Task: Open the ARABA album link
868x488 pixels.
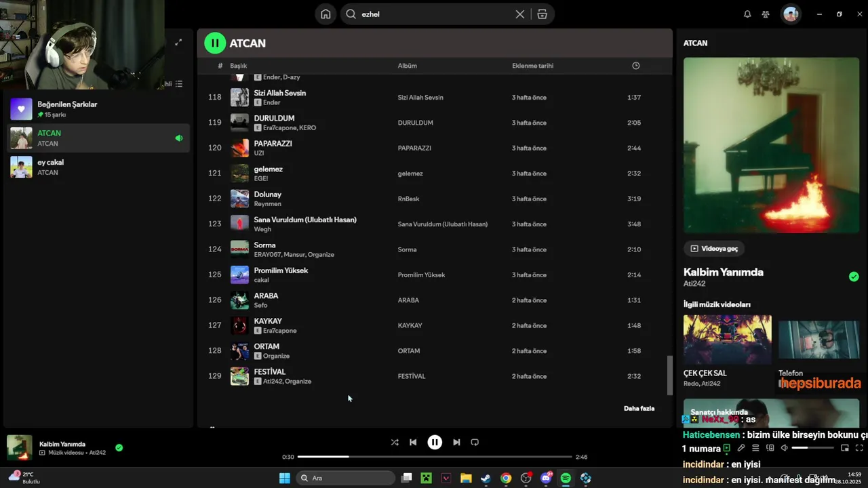Action: click(x=408, y=300)
